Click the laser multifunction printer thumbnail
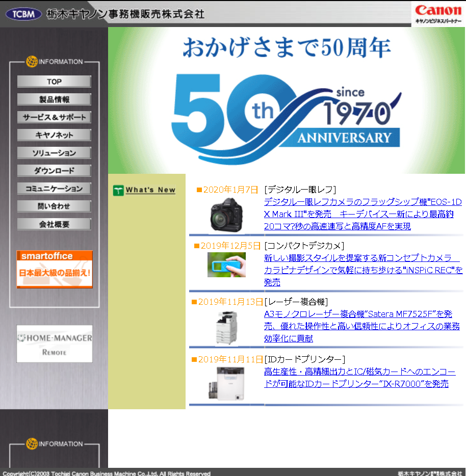The height and width of the screenshot is (476, 466). click(x=226, y=328)
